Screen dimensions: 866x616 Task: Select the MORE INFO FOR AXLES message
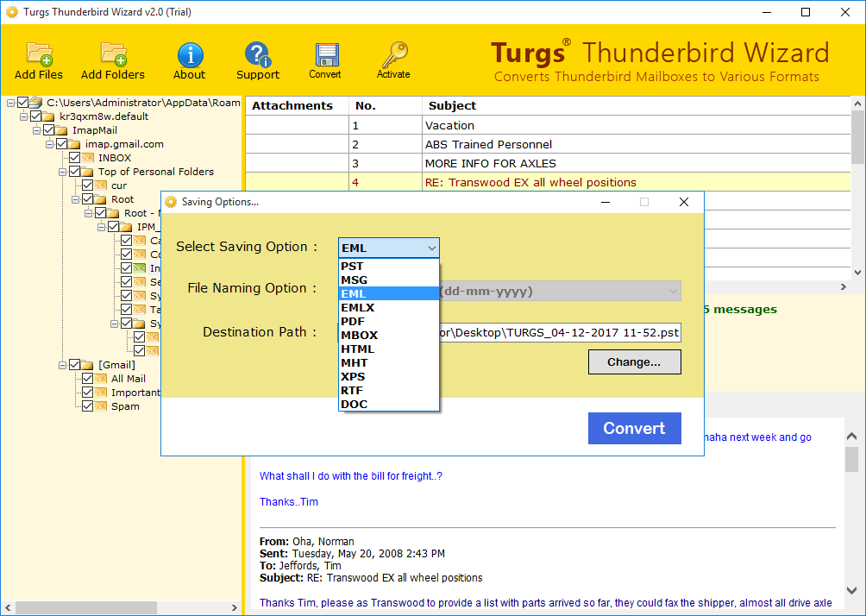pos(548,164)
